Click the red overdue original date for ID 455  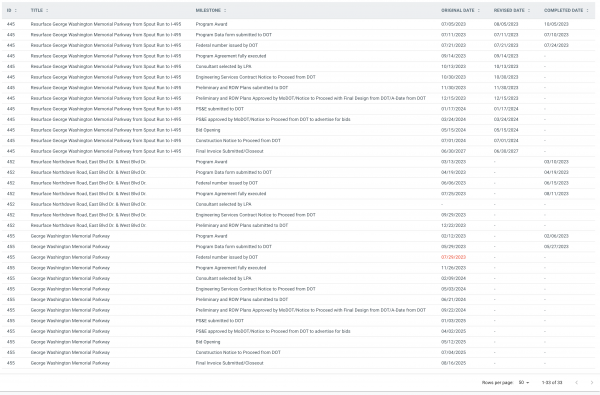(453, 257)
